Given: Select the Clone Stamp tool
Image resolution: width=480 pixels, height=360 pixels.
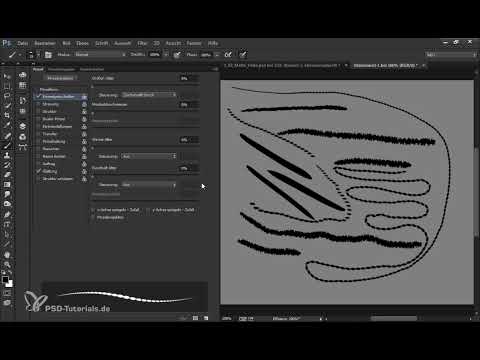Looking at the screenshot, I should (7, 155).
